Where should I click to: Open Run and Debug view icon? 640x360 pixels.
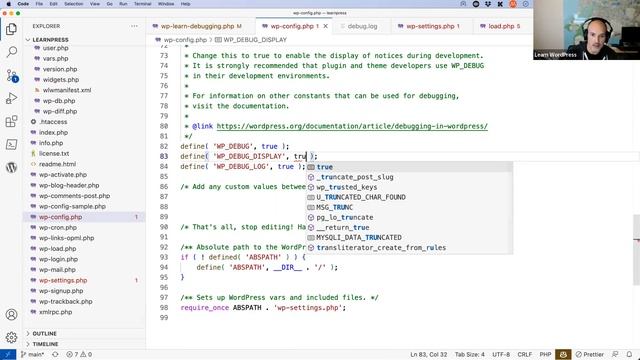pos(11,98)
